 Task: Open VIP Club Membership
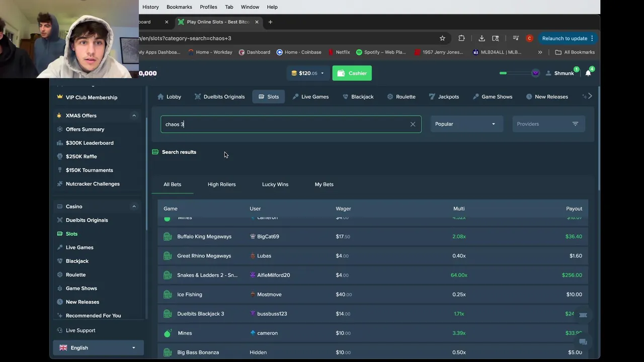click(x=92, y=98)
